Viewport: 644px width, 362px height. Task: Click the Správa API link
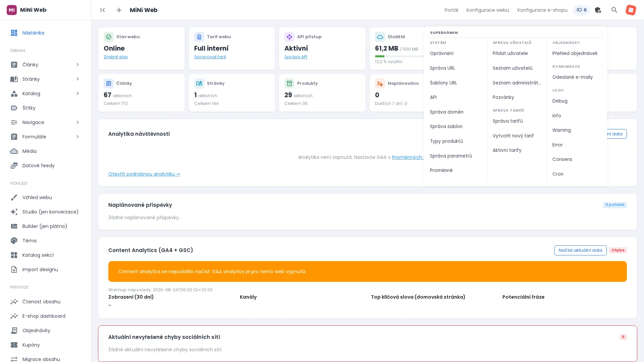click(296, 57)
